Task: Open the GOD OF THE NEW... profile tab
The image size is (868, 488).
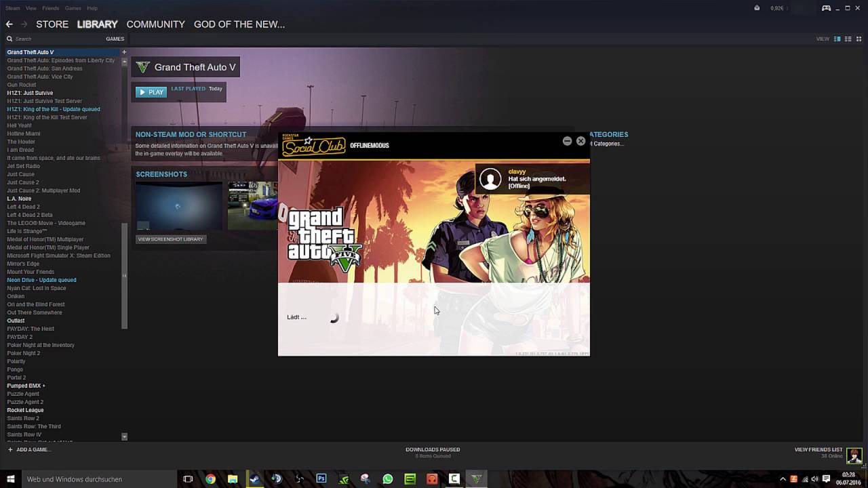Action: pyautogui.click(x=239, y=24)
